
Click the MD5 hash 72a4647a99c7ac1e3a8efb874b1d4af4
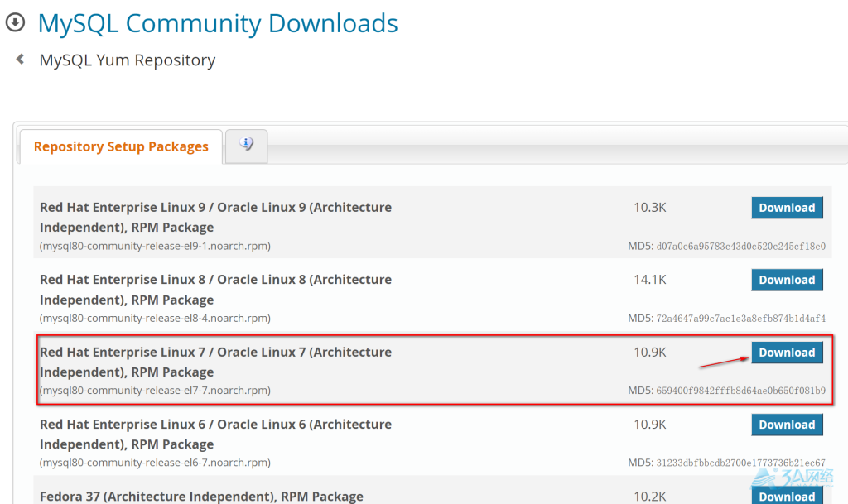741,319
